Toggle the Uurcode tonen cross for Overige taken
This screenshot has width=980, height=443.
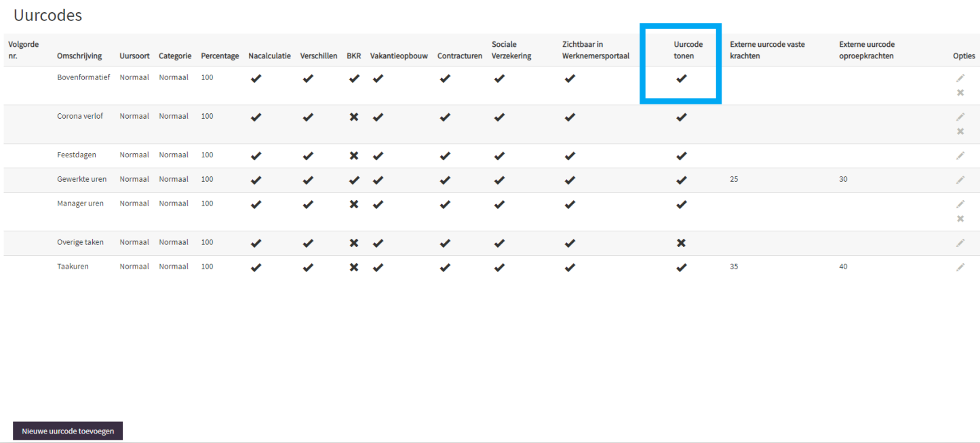681,243
